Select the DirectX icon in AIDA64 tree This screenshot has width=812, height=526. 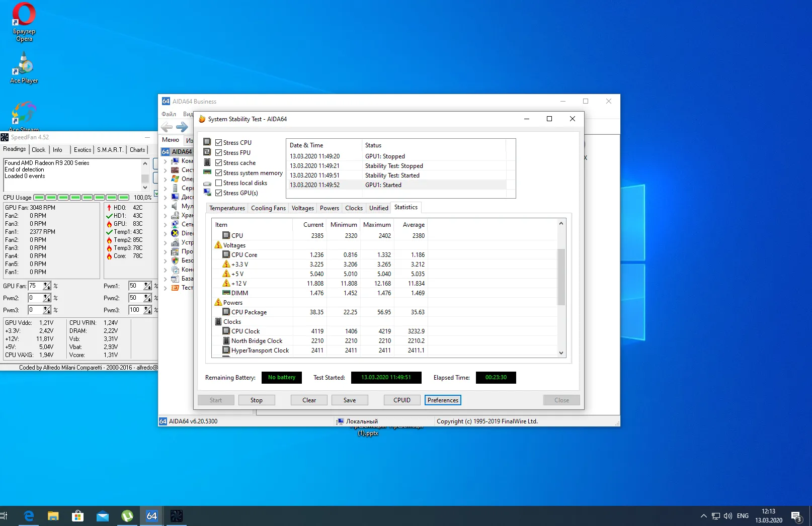coord(175,233)
